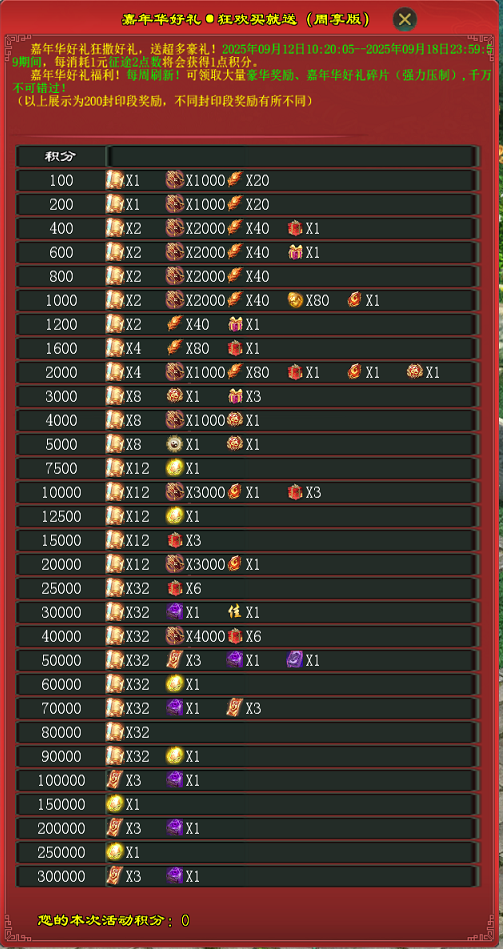Close the carnival reward window
This screenshot has width=503, height=949.
404,19
